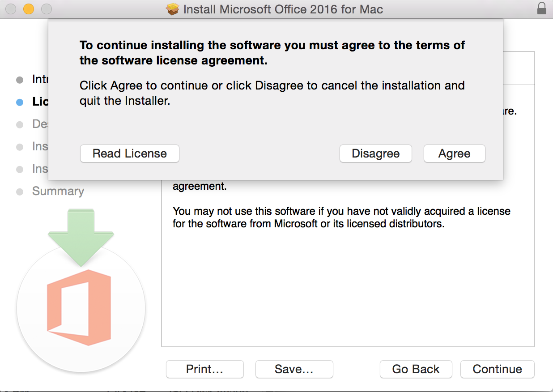Click the green download arrow graphic
The width and height of the screenshot is (553, 392).
pos(81,238)
